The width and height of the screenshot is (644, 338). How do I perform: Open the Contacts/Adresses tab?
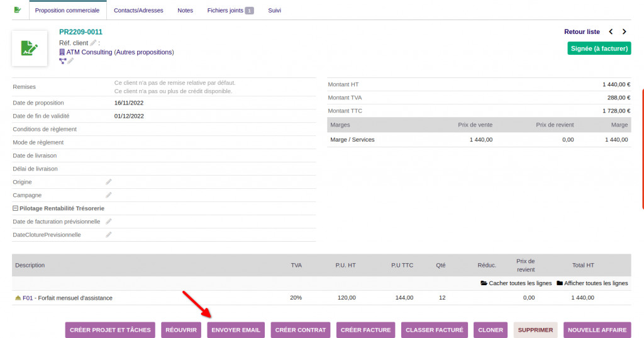(138, 11)
